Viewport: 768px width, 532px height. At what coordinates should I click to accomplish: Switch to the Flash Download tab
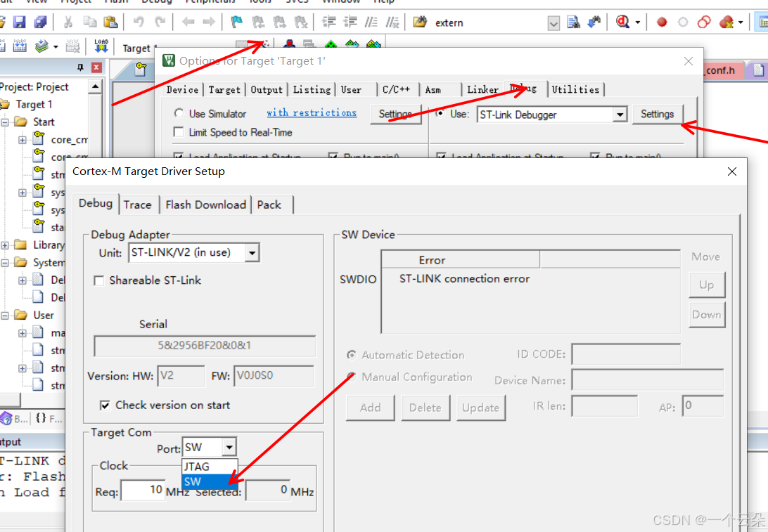point(205,205)
